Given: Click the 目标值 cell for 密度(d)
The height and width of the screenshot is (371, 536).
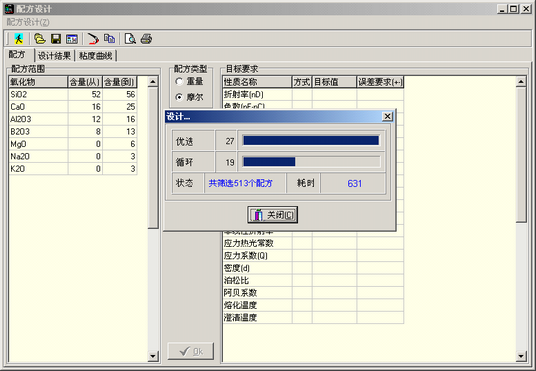Looking at the screenshot, I should click(x=334, y=268).
